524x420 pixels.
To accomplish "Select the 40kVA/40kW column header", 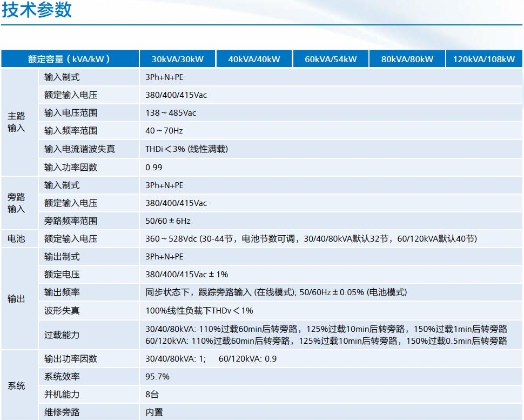I will click(x=254, y=59).
